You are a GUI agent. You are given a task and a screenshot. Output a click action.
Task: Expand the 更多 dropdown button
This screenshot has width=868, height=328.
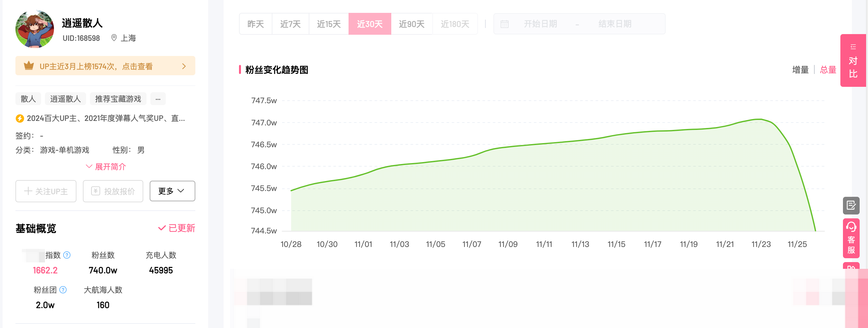pos(172,191)
